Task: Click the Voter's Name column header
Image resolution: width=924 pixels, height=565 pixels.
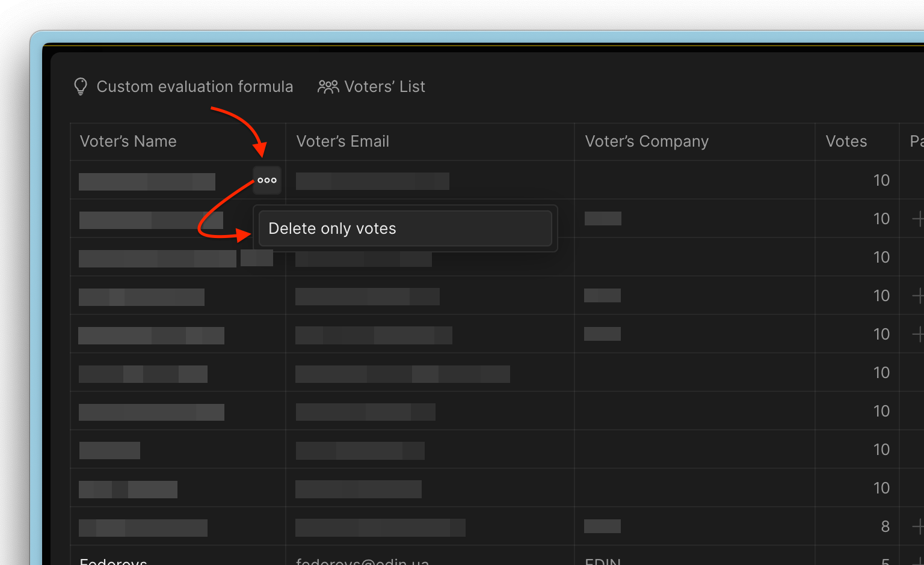Action: [x=128, y=141]
